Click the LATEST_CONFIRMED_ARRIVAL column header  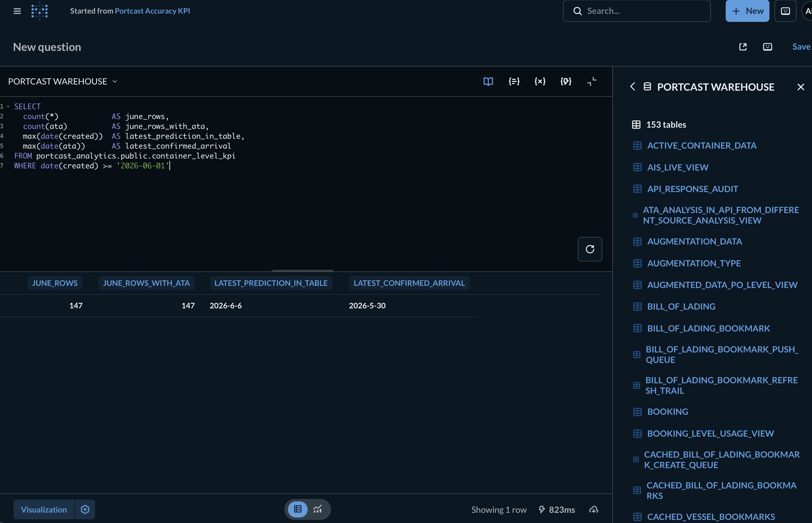coord(409,283)
